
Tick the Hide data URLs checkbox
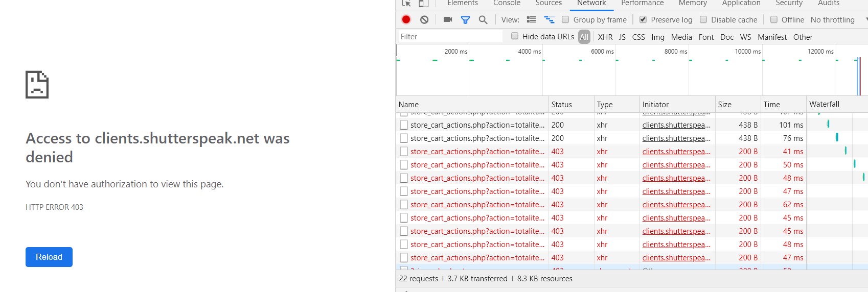click(x=515, y=36)
